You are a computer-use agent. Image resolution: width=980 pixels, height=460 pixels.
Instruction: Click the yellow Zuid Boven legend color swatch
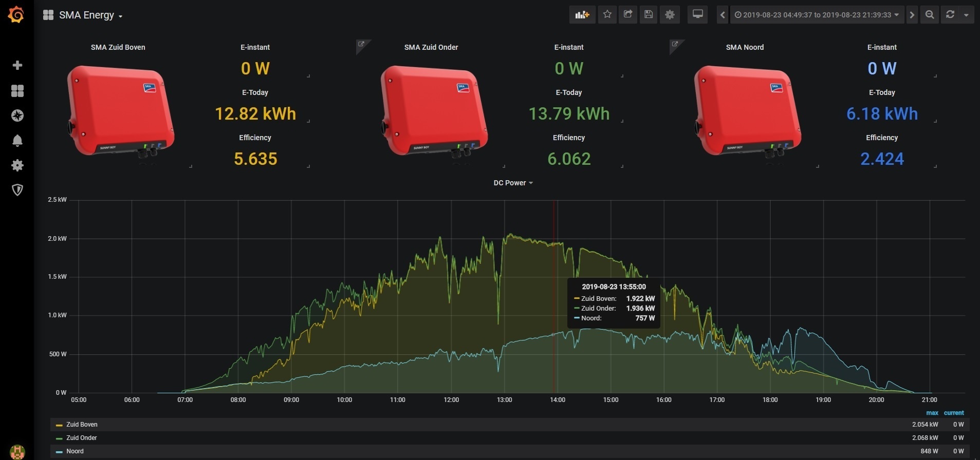59,425
